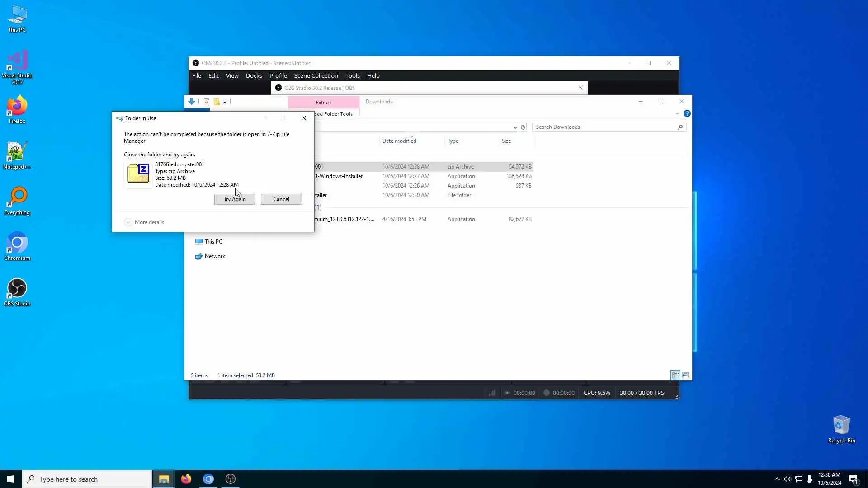Select Network in navigation pane
The image size is (868, 488).
(x=215, y=256)
